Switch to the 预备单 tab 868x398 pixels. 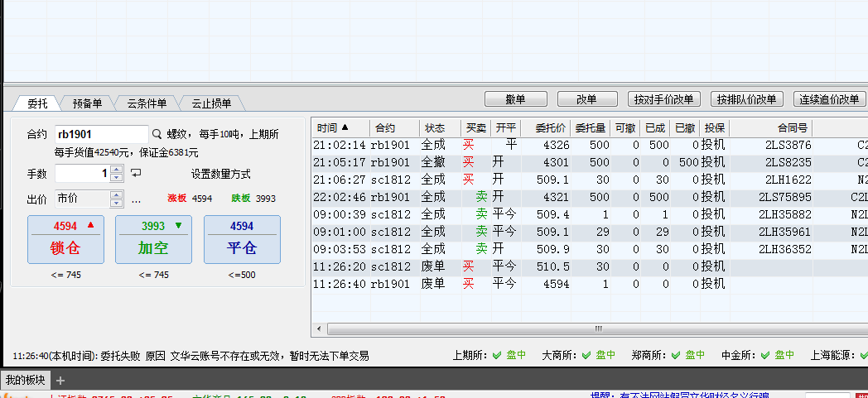[87, 103]
